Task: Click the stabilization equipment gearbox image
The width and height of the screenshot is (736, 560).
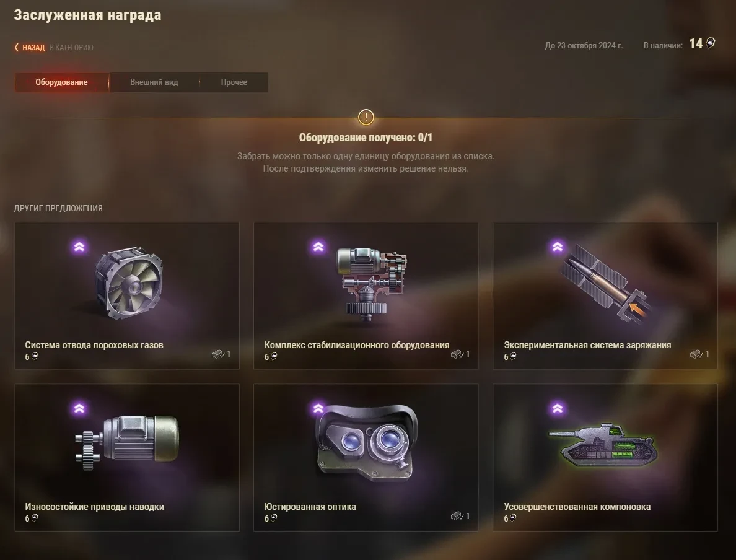Action: click(x=371, y=284)
